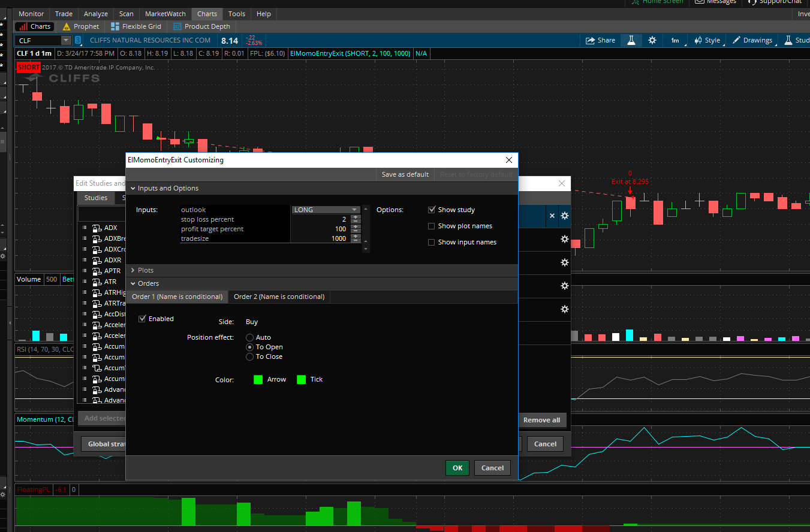
Task: Enable Show plot names checkbox
Action: pyautogui.click(x=432, y=226)
